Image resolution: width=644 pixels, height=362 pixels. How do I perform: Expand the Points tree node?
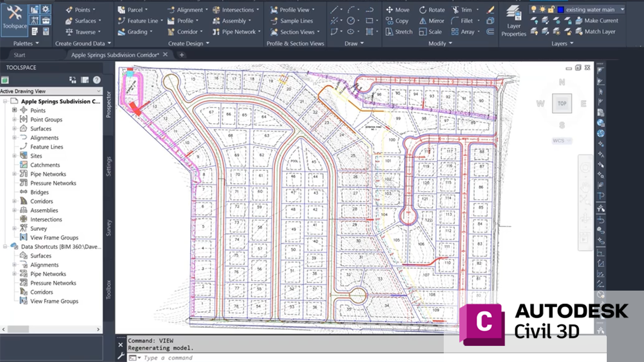tap(14, 110)
